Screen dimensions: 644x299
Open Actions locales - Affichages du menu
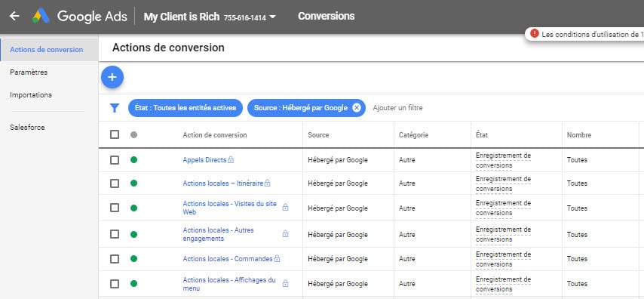[229, 284]
